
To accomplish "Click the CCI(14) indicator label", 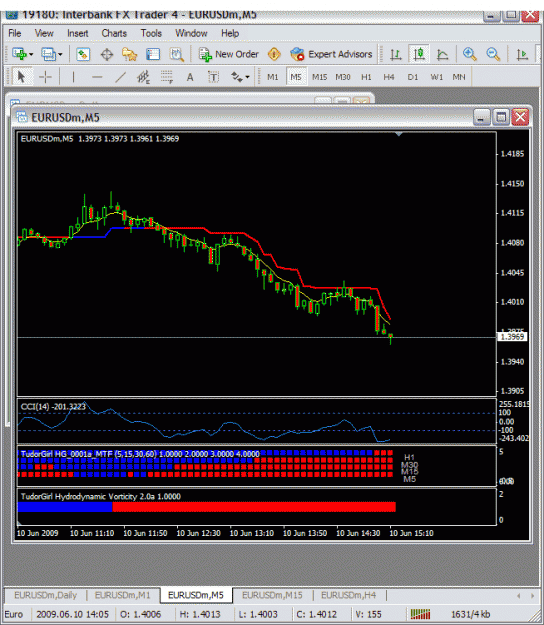I will coord(53,407).
